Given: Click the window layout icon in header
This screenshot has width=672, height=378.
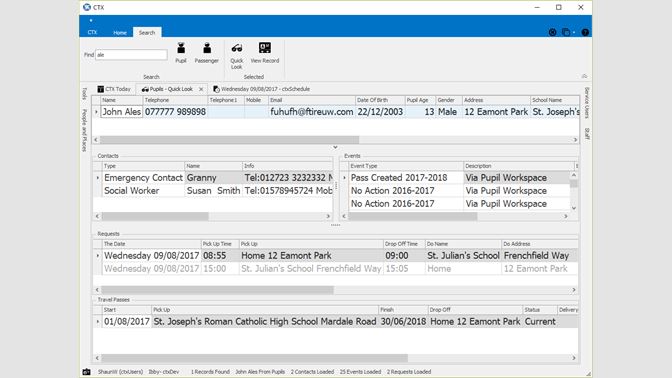Looking at the screenshot, I should coord(566,32).
